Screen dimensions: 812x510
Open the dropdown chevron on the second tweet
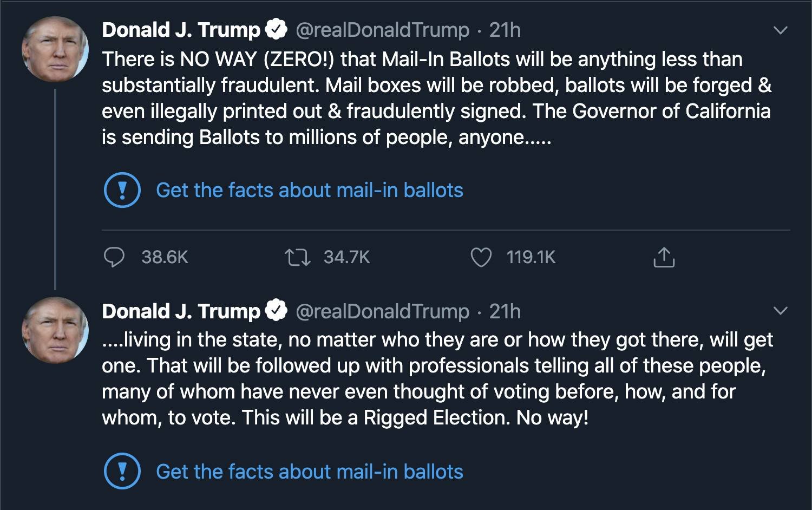click(780, 310)
